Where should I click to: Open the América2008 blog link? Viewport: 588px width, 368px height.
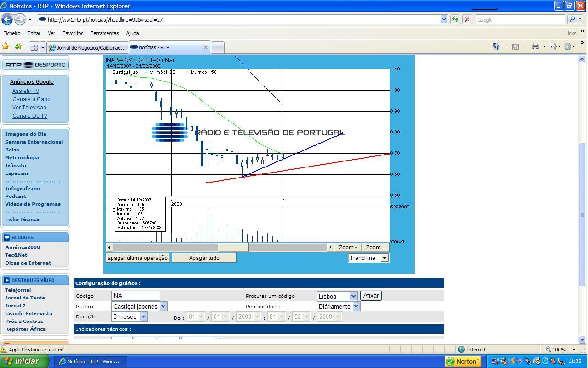pyautogui.click(x=23, y=247)
